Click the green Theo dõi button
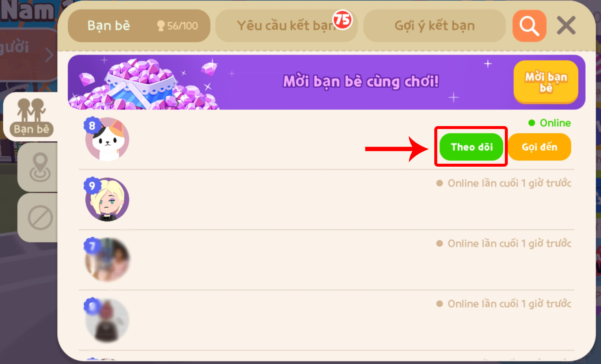601x364 pixels. (471, 147)
